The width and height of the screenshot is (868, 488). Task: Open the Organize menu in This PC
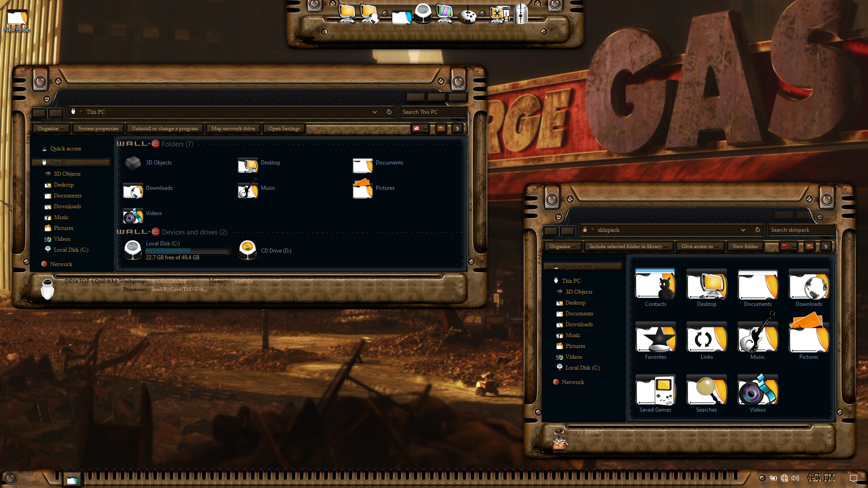[51, 129]
